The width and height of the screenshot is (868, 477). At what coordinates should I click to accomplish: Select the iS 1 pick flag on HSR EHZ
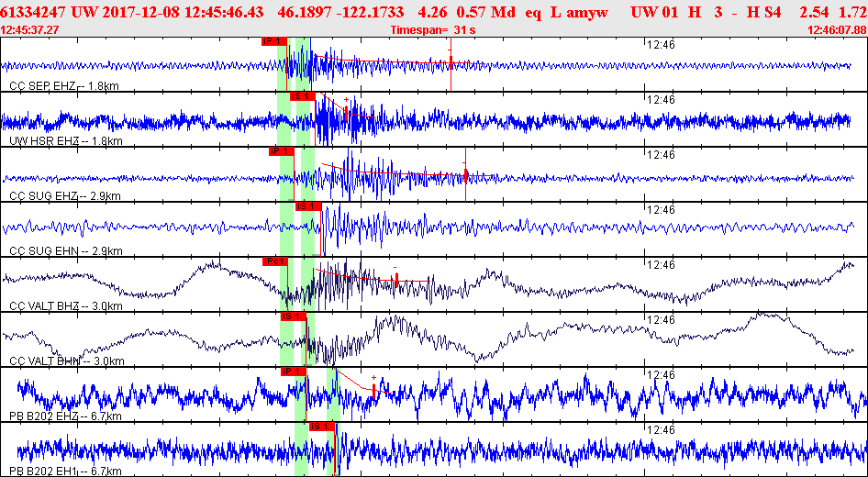point(303,95)
